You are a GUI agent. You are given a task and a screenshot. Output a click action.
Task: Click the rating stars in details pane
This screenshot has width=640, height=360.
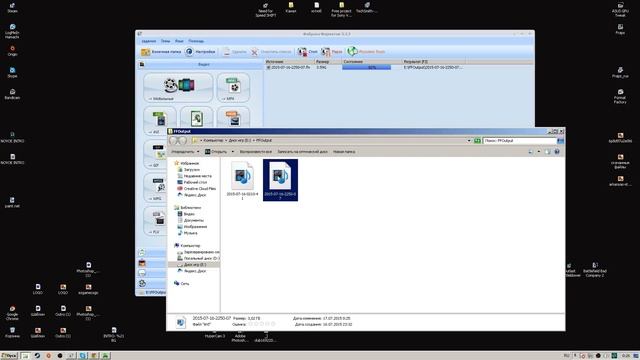click(x=262, y=324)
